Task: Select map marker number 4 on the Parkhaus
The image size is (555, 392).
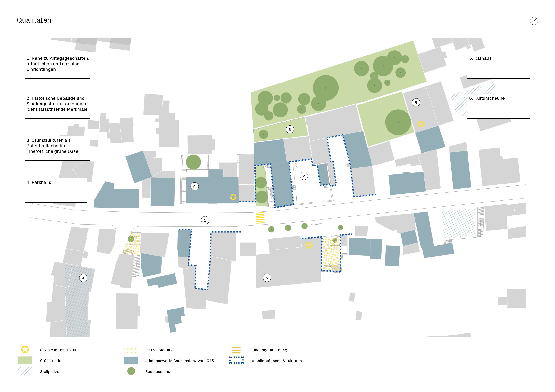Action: (x=83, y=278)
